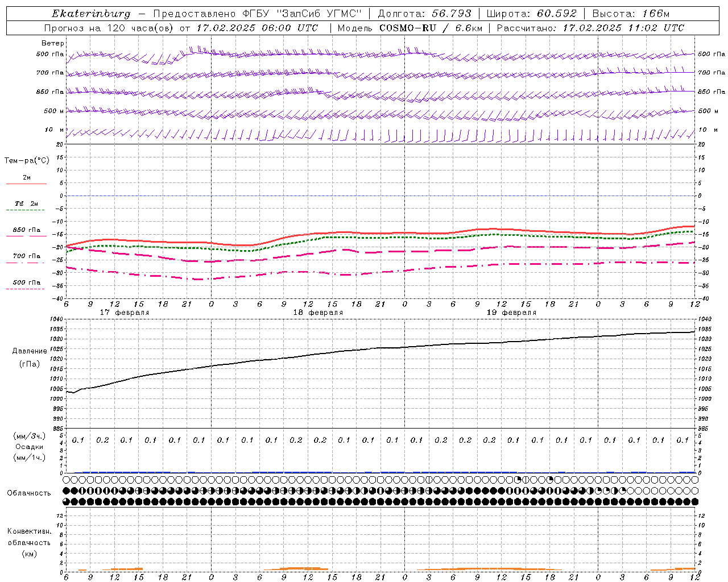Viewport: 728px width, 582px height.
Task: Click the "(мм/1ч.)" precipitation unit label
Action: (30, 458)
